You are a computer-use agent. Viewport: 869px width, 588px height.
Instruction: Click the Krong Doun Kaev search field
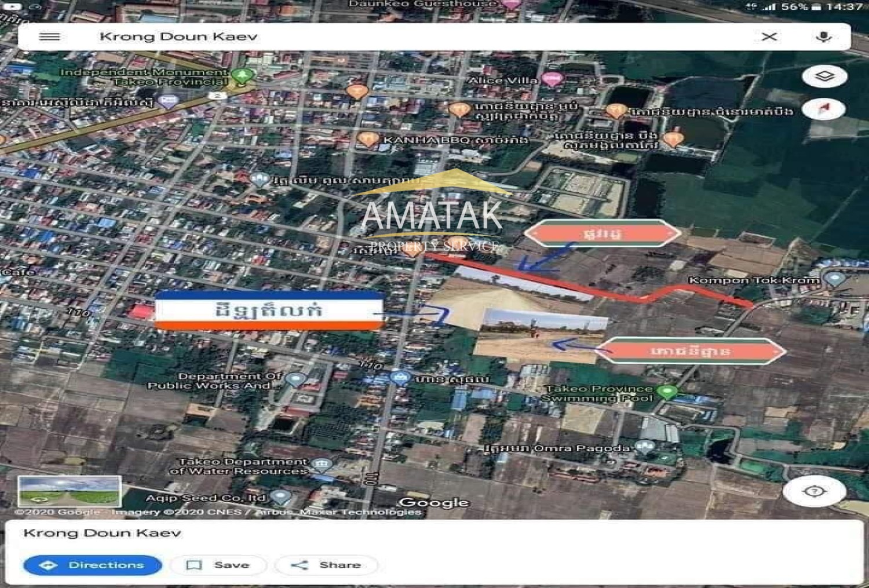pos(406,37)
